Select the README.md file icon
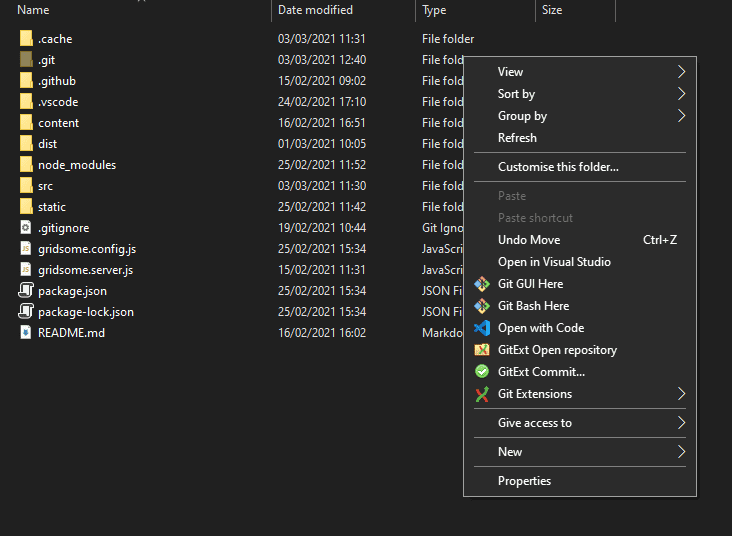732x536 pixels. (x=26, y=333)
